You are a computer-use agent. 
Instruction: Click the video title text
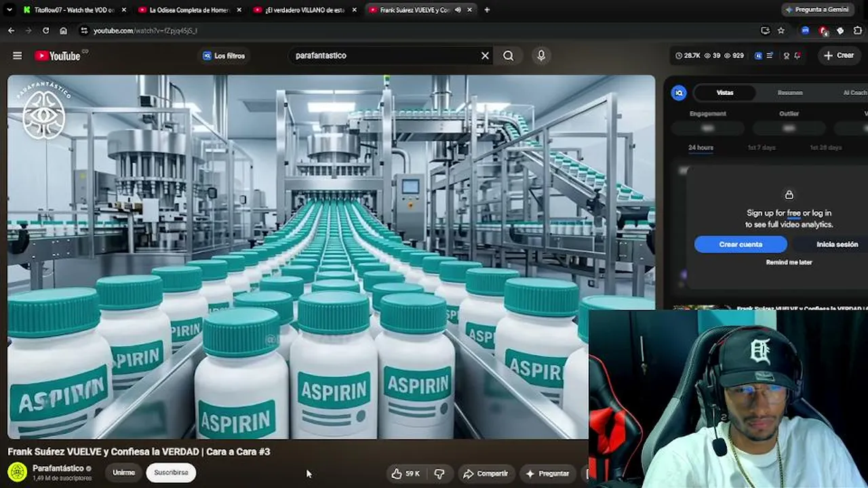click(139, 451)
